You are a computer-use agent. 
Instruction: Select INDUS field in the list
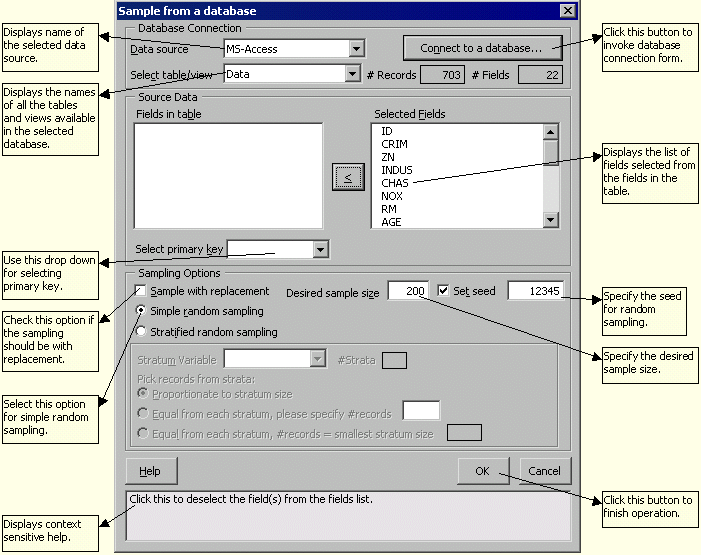pyautogui.click(x=397, y=170)
